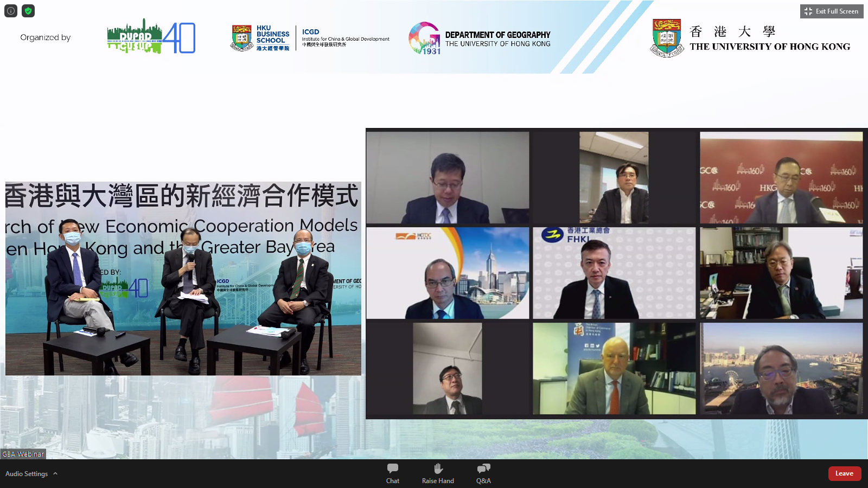Select participant sitting before the bookshelf
Screen dimensions: 868x488
(781, 273)
